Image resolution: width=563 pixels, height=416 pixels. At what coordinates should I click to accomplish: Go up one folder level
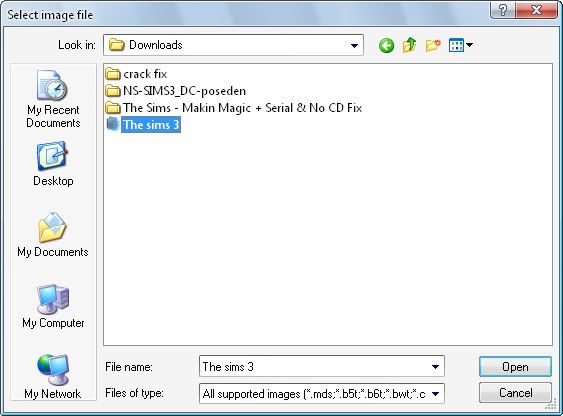(x=409, y=45)
